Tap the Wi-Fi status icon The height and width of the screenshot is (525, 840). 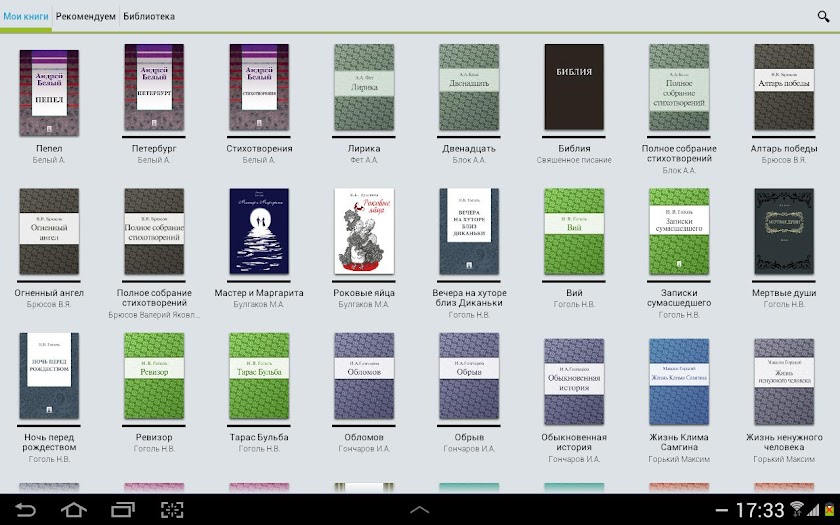point(797,509)
